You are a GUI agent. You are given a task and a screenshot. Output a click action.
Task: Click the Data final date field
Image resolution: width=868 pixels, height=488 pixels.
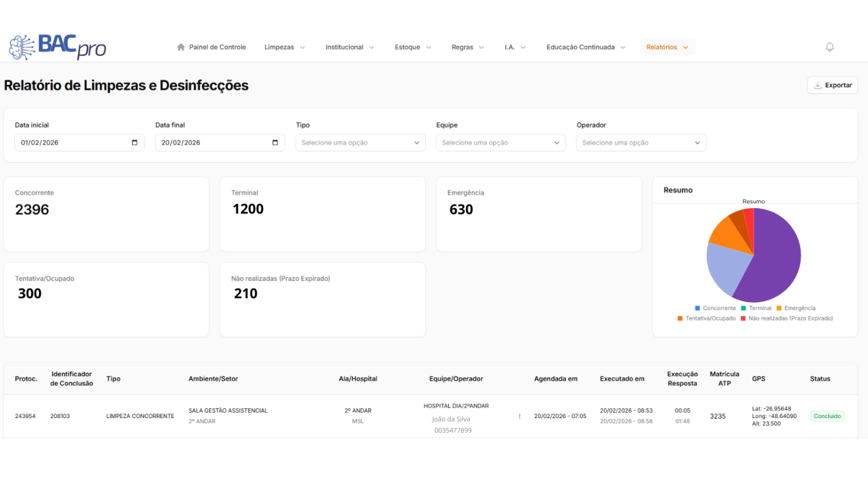click(x=220, y=142)
